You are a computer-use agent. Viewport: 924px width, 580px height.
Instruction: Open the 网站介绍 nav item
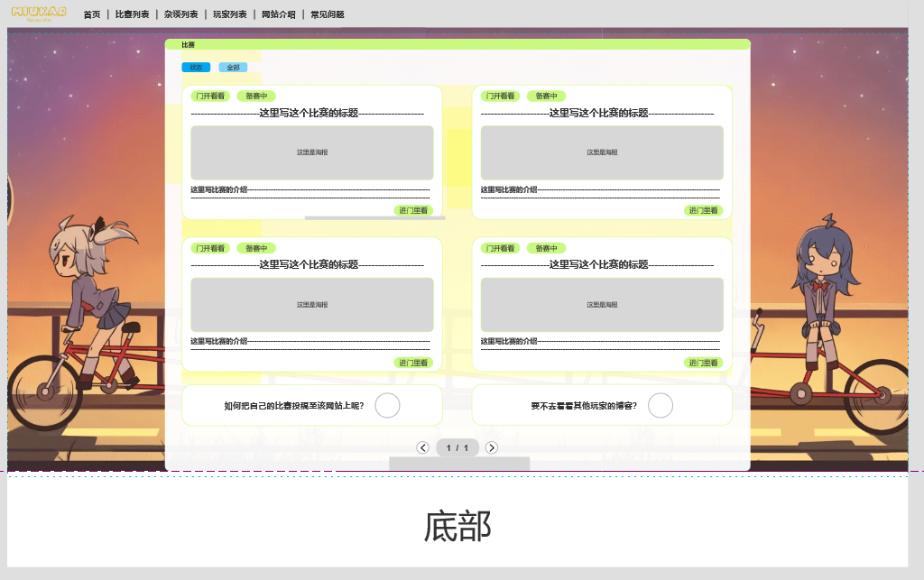(x=279, y=14)
